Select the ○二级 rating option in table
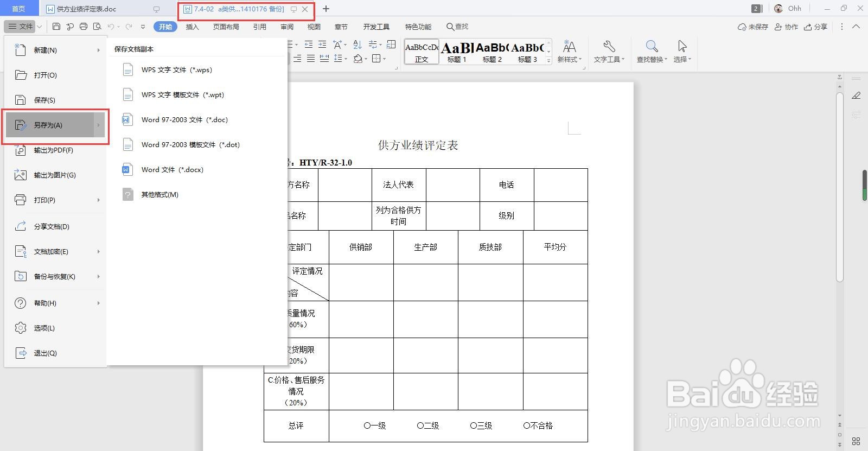Screen dimensions: 868x451 tap(428, 426)
